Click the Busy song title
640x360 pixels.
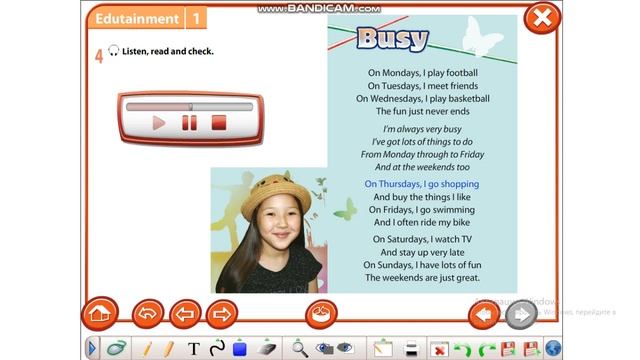(393, 39)
